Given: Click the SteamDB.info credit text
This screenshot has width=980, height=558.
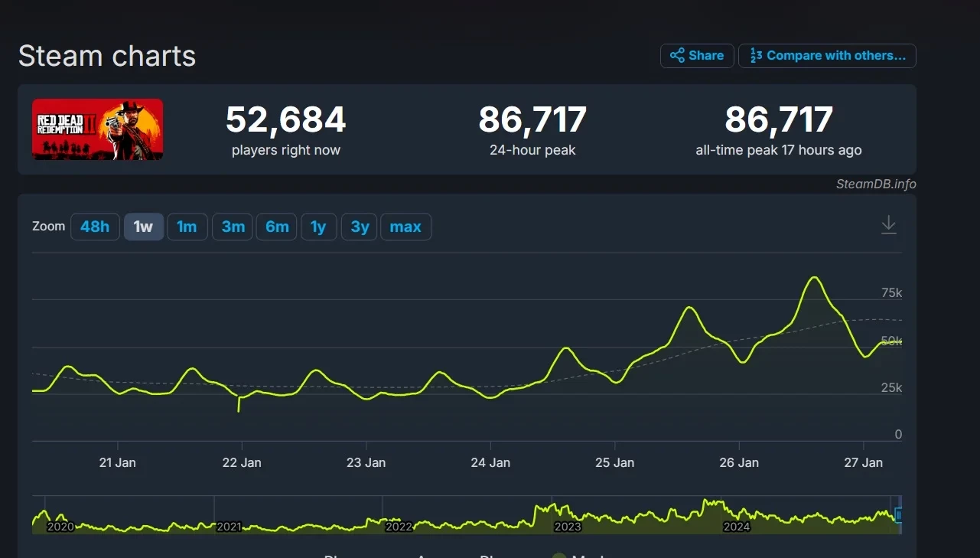Looking at the screenshot, I should [876, 184].
